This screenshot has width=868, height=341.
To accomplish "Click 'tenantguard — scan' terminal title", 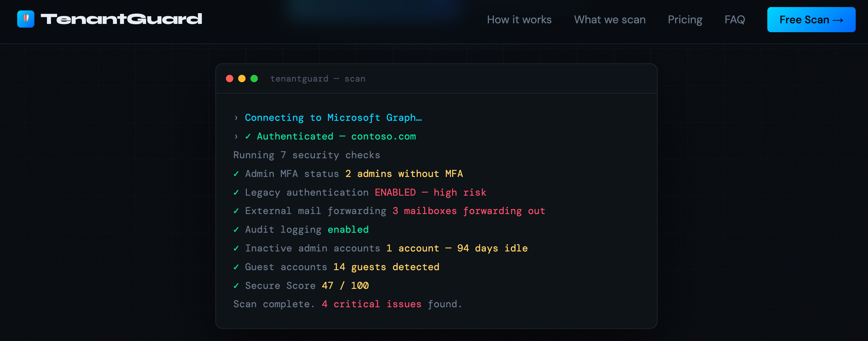I will (x=317, y=79).
